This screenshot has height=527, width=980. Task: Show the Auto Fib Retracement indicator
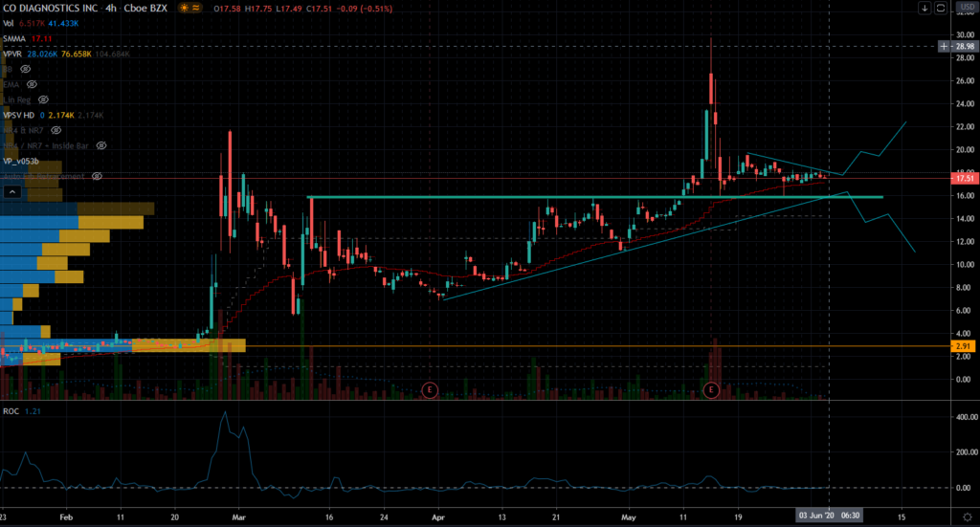click(97, 176)
